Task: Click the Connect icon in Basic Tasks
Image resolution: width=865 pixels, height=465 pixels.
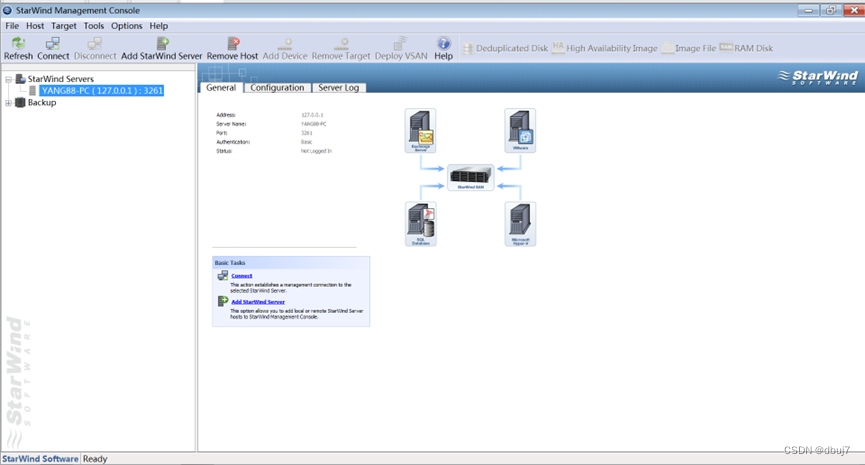Action: (222, 275)
